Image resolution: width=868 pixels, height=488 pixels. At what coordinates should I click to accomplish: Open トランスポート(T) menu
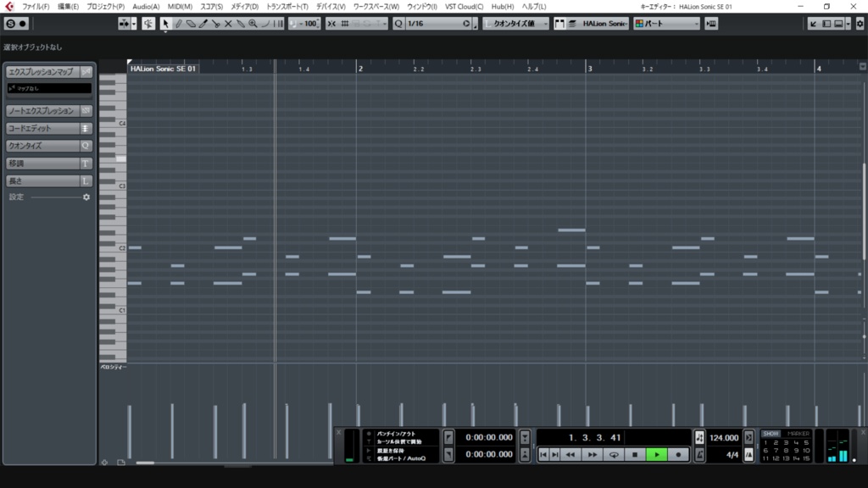coord(287,7)
